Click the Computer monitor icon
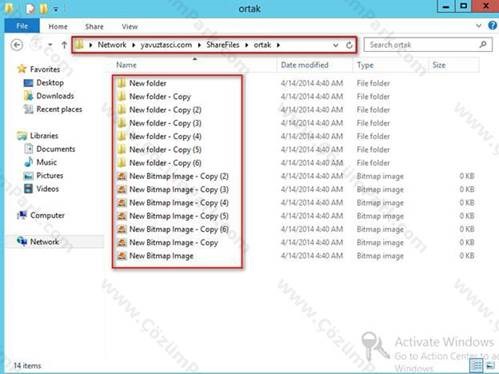 [x=22, y=215]
